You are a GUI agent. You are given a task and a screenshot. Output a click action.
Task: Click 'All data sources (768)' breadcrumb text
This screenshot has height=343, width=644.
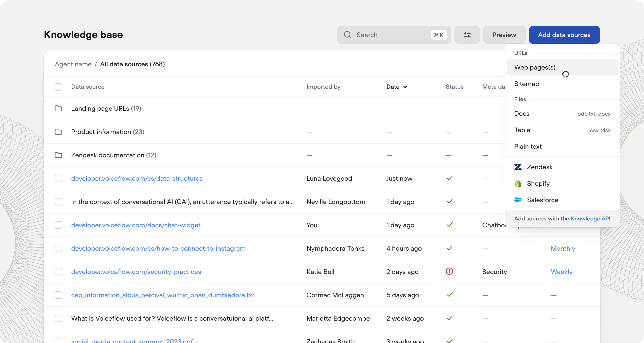132,64
